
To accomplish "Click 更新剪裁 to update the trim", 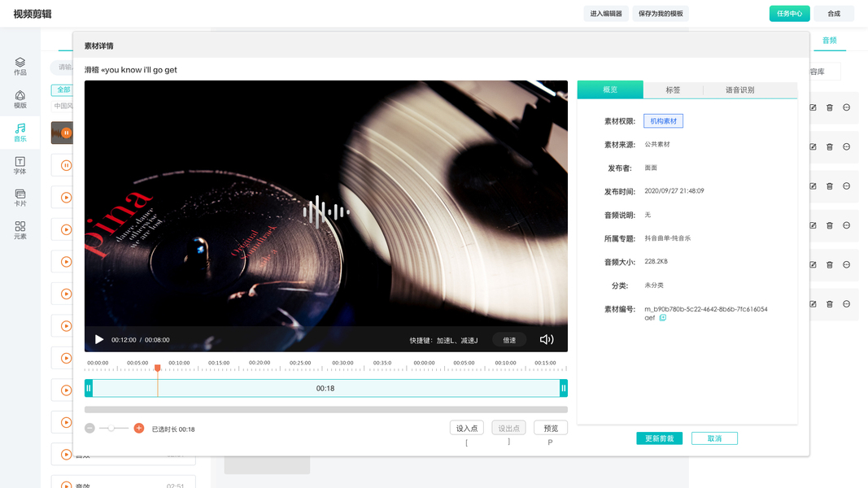I will tap(659, 438).
